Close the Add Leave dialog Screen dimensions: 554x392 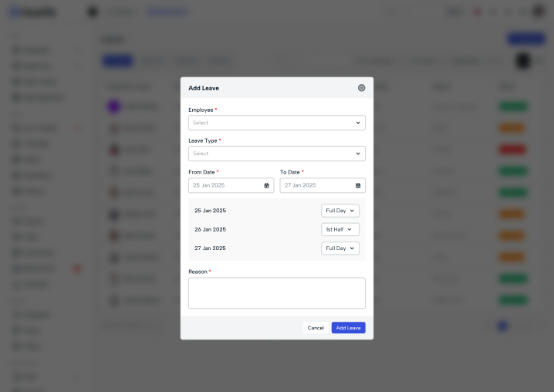pyautogui.click(x=361, y=88)
